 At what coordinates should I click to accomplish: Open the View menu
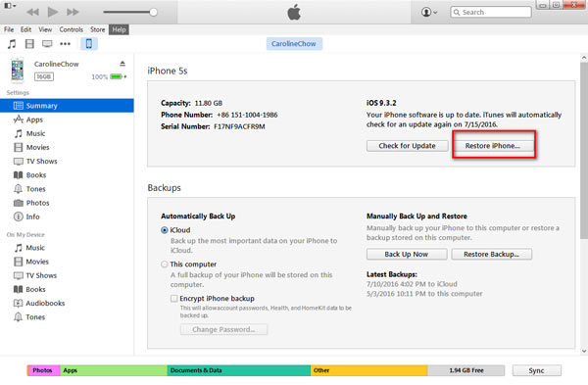pos(45,29)
